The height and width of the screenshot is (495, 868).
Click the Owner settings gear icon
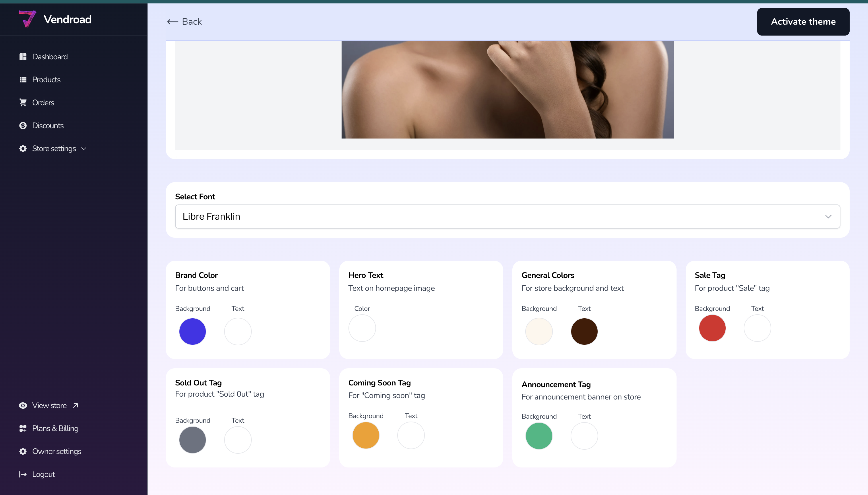click(23, 451)
